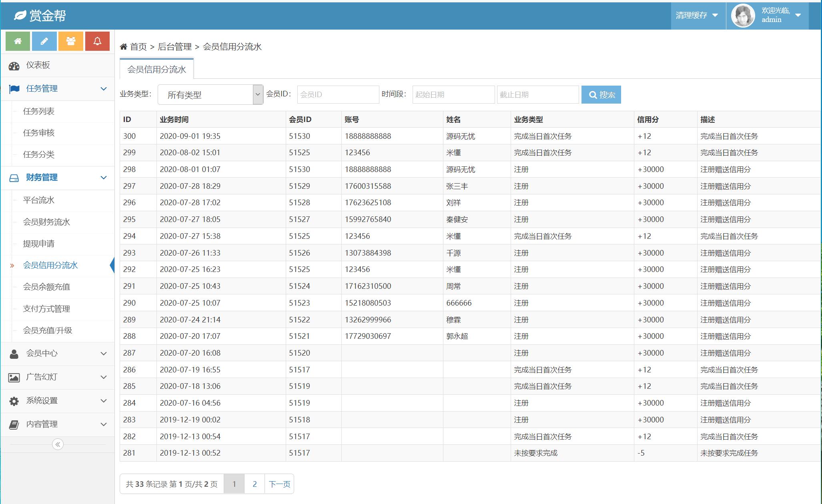Collapse the sidebar with double-arrow icon
This screenshot has height=504, width=822.
click(58, 444)
